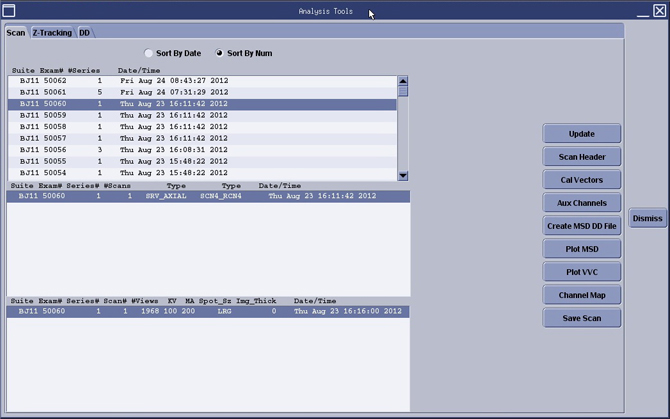Dismiss the Analysis Tools window
670x419 pixels.
click(647, 219)
